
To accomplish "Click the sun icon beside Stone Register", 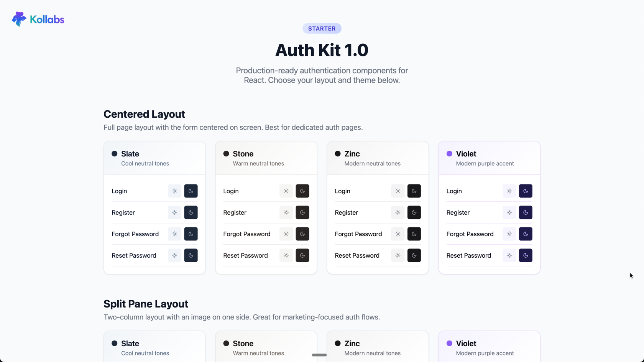I will (286, 212).
